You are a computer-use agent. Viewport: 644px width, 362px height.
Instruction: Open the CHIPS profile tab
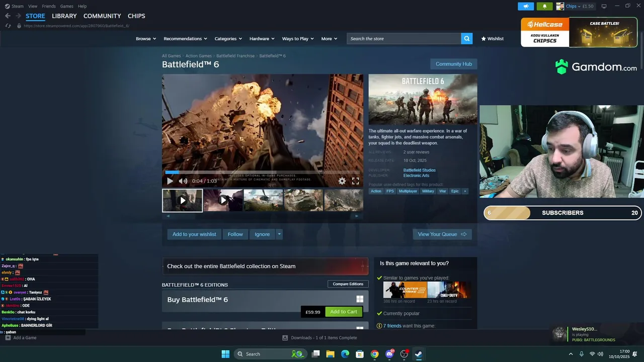pyautogui.click(x=136, y=16)
